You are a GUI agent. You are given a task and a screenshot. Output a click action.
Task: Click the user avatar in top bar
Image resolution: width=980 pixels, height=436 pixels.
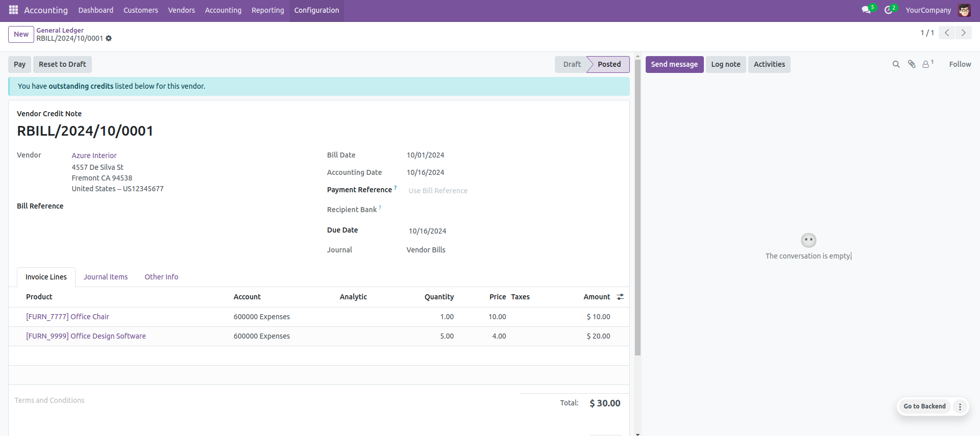[964, 10]
